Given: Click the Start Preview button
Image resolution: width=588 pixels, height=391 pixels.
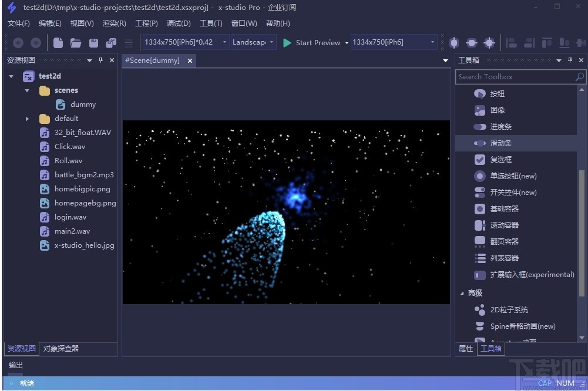Looking at the screenshot, I should 311,42.
